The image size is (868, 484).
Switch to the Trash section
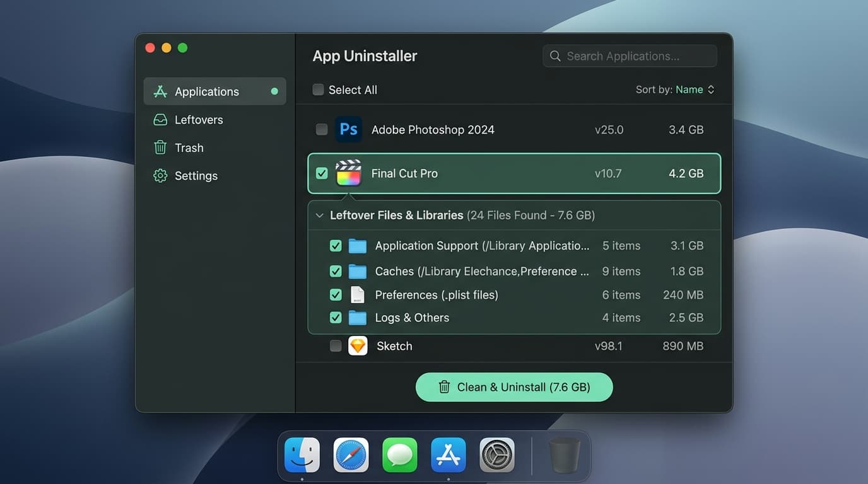[x=214, y=147]
